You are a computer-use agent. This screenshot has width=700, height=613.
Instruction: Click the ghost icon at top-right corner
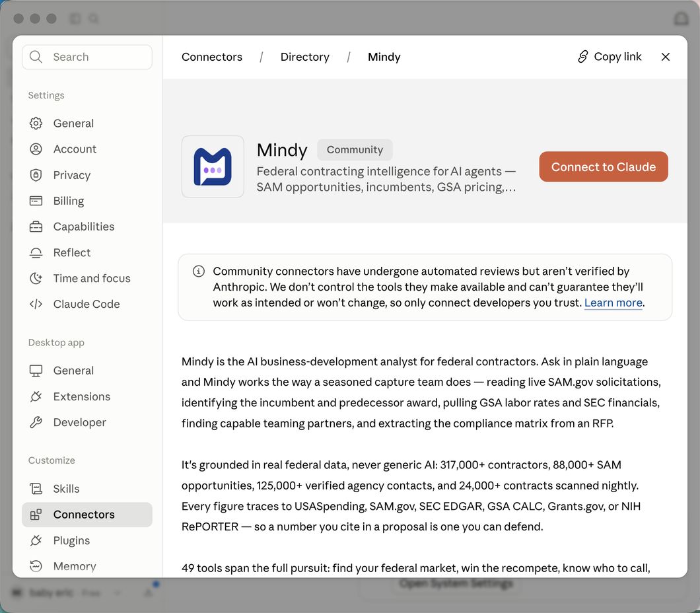pos(682,18)
